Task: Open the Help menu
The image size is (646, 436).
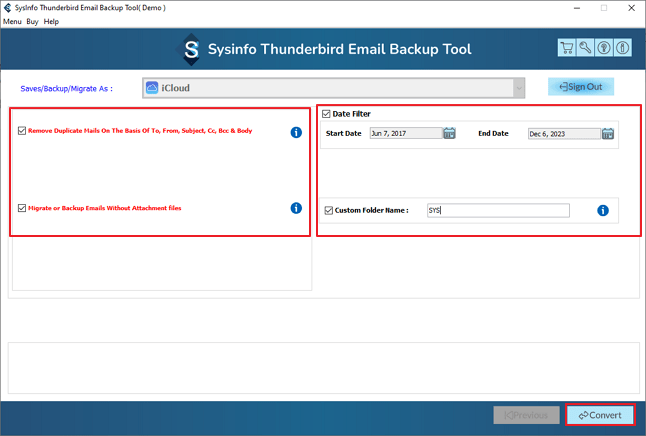Action: point(51,21)
